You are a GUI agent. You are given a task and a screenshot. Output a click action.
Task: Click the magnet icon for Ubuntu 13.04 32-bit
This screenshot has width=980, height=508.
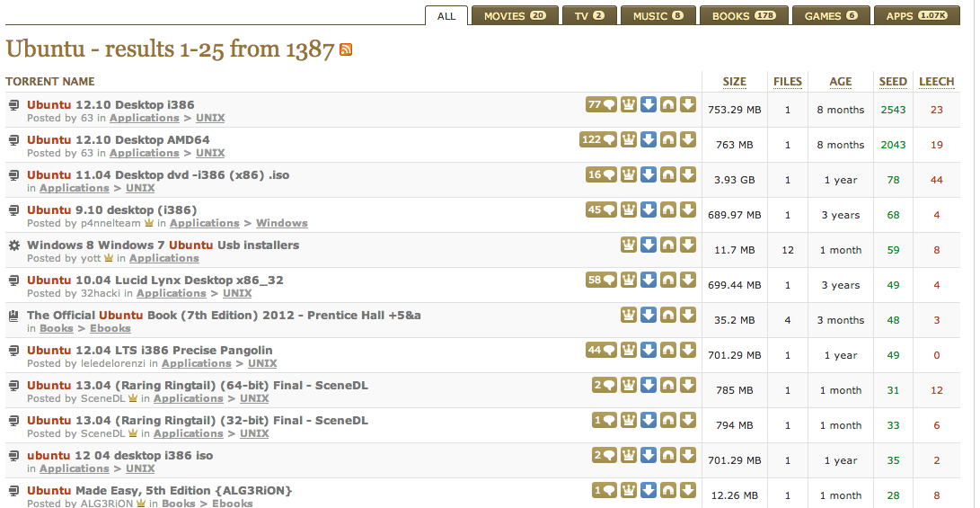668,420
